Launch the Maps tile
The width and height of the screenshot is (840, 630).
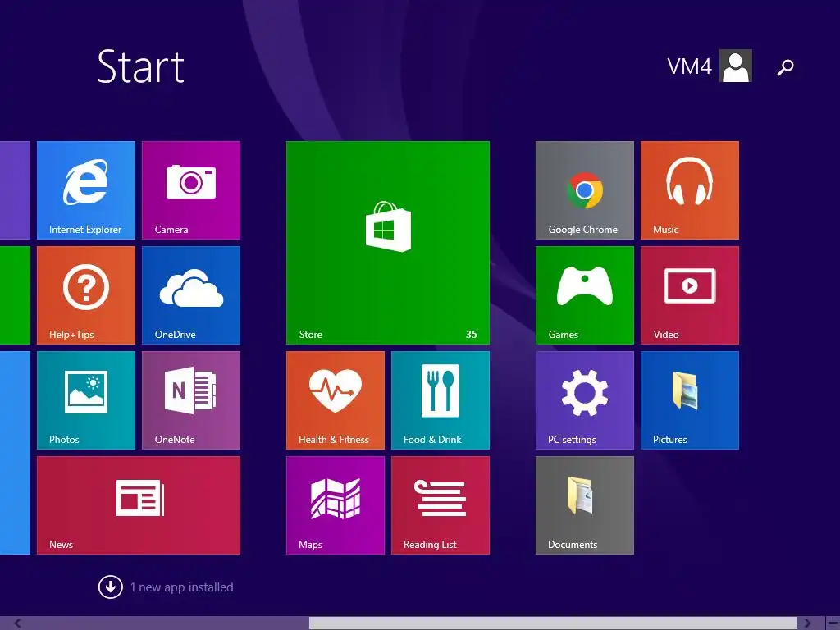pyautogui.click(x=336, y=505)
